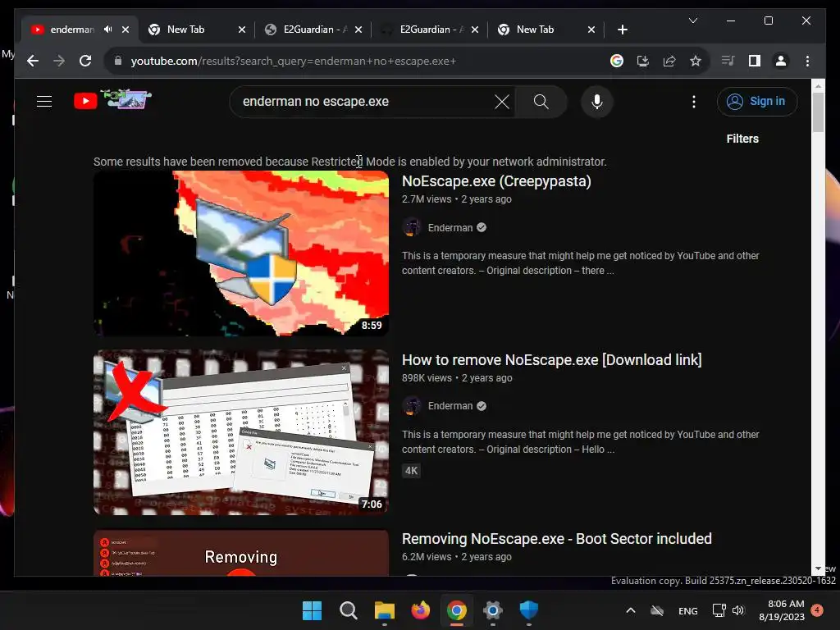
Task: Open NoEscape.exe Creepypasta thumbnail
Action: (x=241, y=253)
